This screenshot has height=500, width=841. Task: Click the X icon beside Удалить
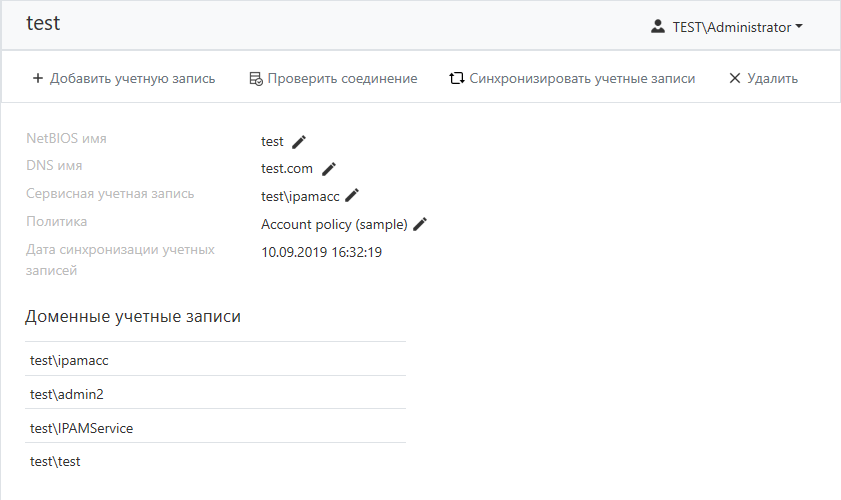[x=735, y=78]
